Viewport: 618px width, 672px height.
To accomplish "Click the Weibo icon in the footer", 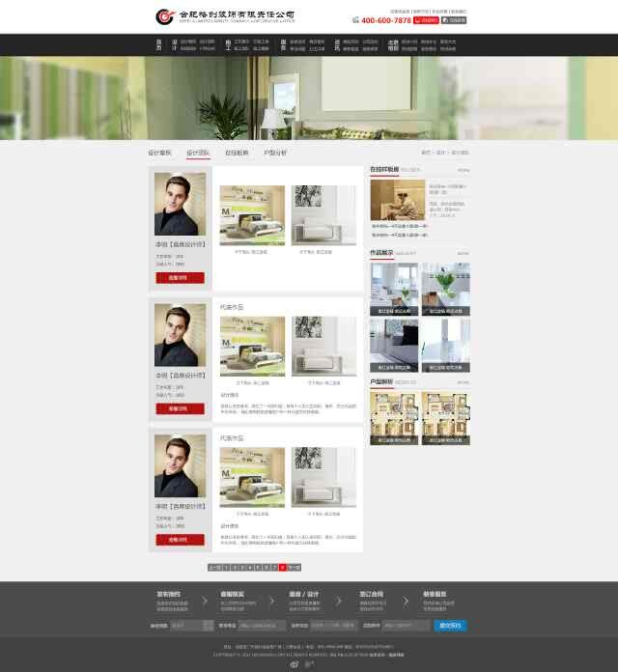I will [295, 663].
